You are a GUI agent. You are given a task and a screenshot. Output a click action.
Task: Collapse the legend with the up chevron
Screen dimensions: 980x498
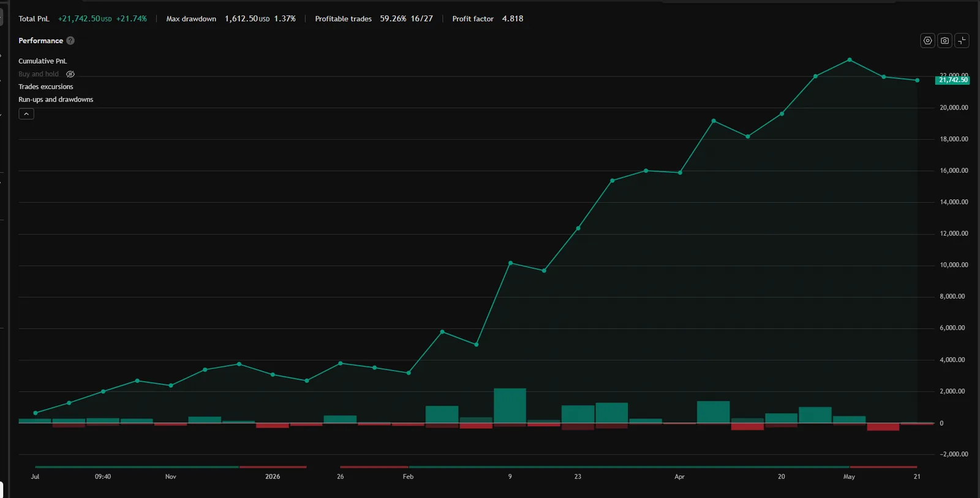pyautogui.click(x=26, y=114)
